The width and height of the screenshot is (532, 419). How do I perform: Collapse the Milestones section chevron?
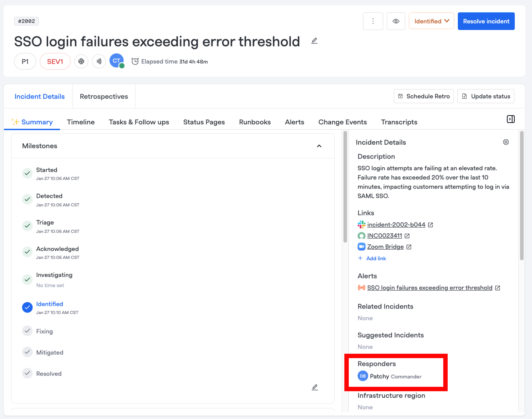point(319,146)
